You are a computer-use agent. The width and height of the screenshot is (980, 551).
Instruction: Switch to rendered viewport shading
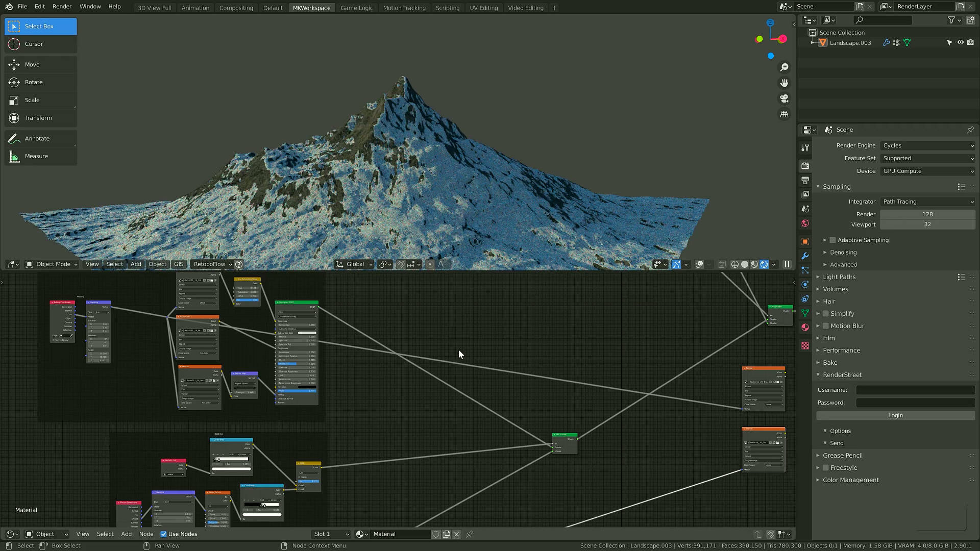(x=764, y=264)
